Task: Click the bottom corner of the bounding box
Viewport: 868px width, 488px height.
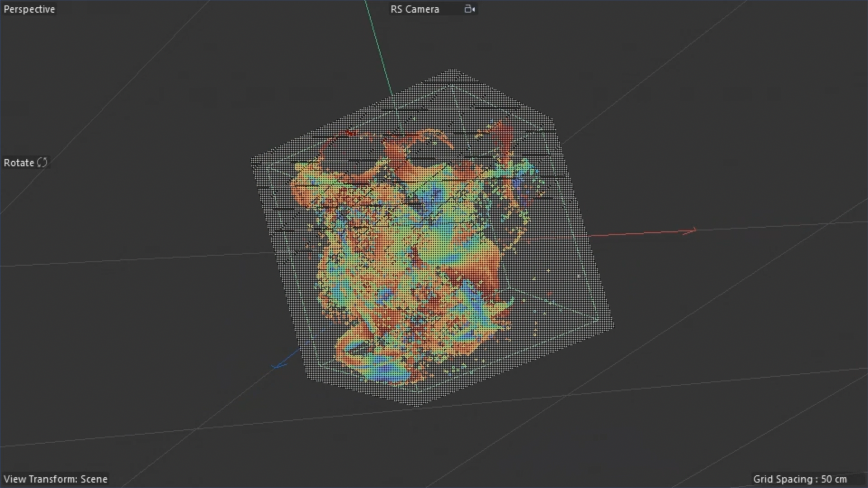Action: 416,404
